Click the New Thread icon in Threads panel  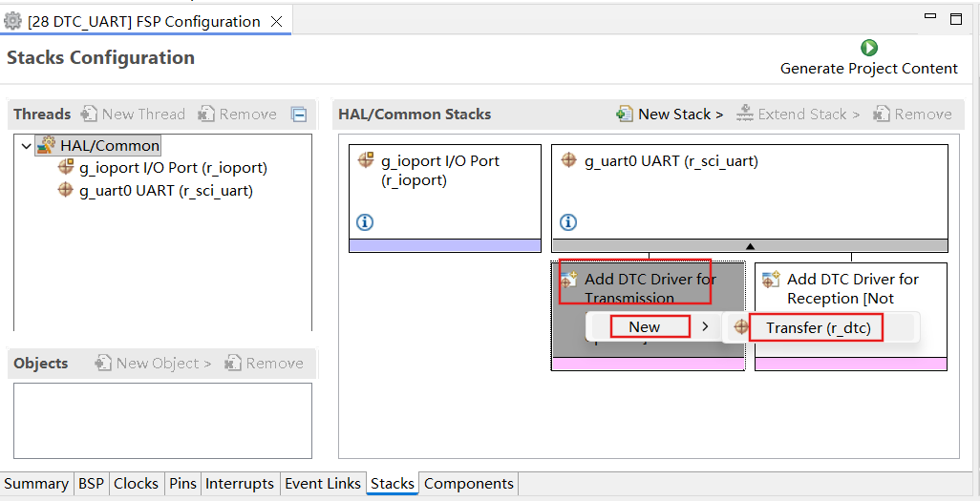[x=90, y=114]
